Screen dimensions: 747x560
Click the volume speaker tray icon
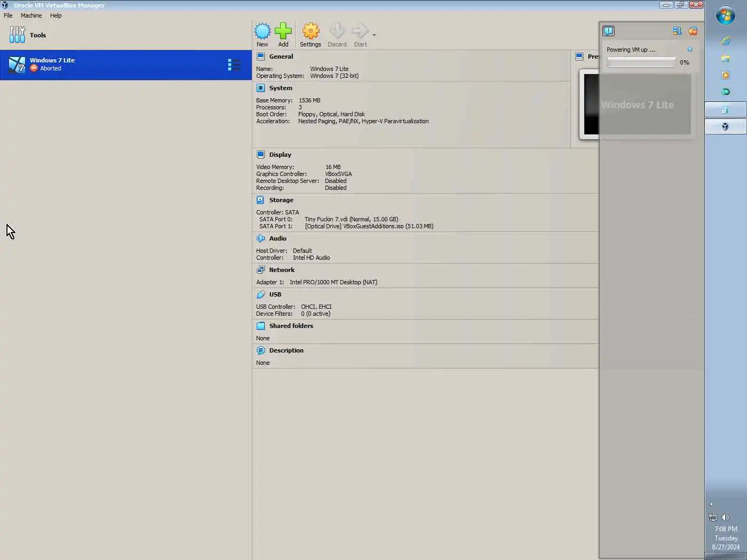[725, 517]
